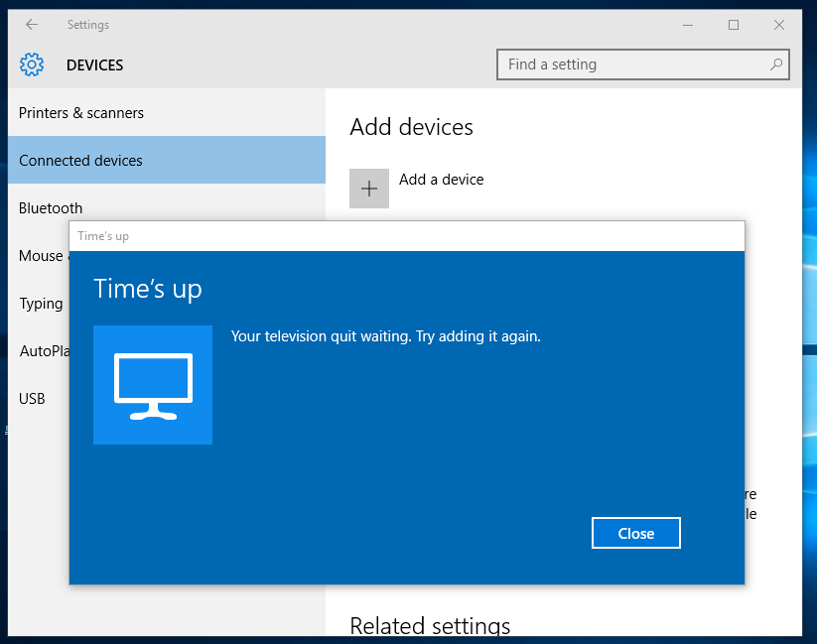Click the back arrow in Settings
The width and height of the screenshot is (817, 644).
(x=32, y=25)
